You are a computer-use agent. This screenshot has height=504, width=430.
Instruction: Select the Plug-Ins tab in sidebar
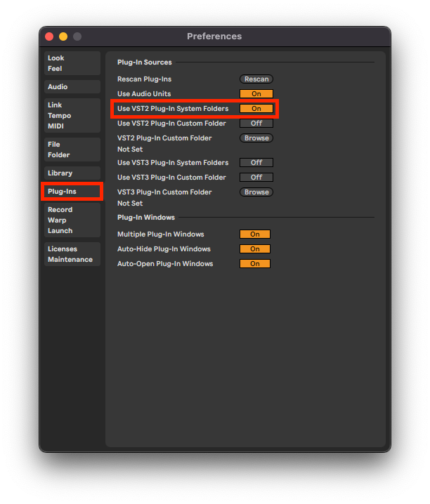point(72,192)
